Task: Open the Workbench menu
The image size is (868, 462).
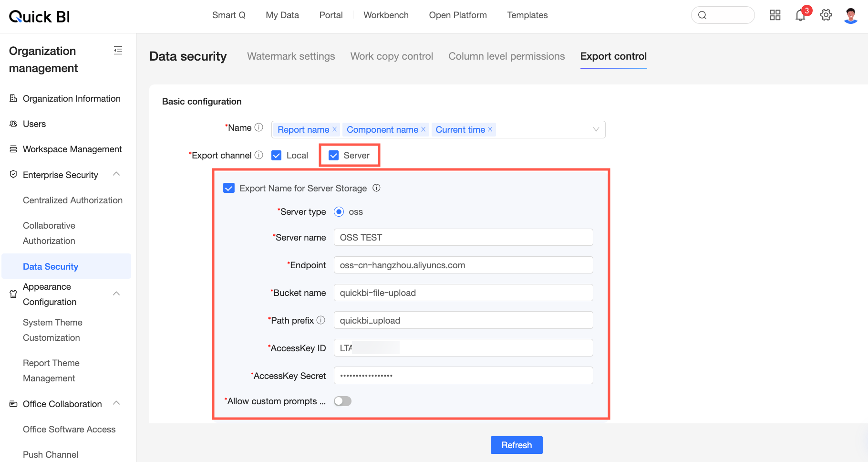Action: coord(386,15)
